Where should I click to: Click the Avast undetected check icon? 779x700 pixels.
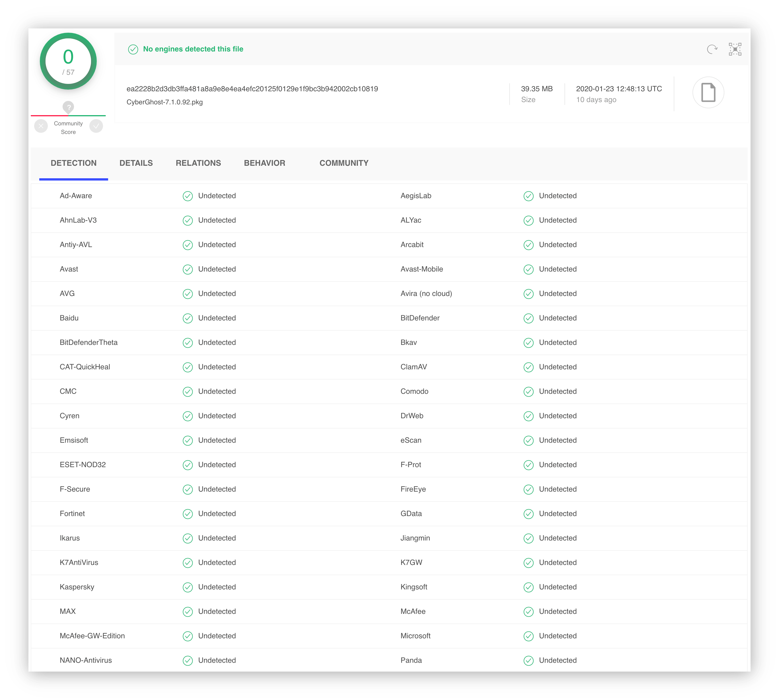pos(187,270)
